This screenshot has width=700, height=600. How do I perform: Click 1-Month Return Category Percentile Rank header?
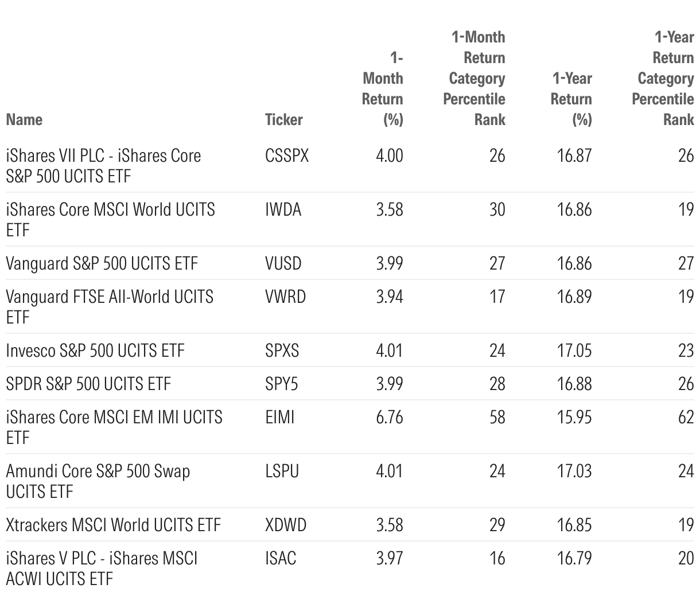pos(475,78)
